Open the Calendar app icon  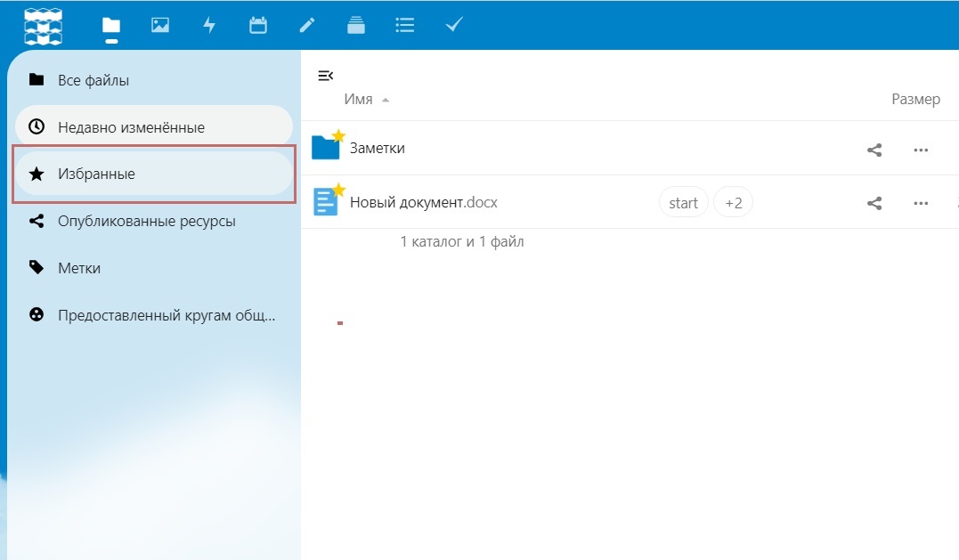click(258, 25)
